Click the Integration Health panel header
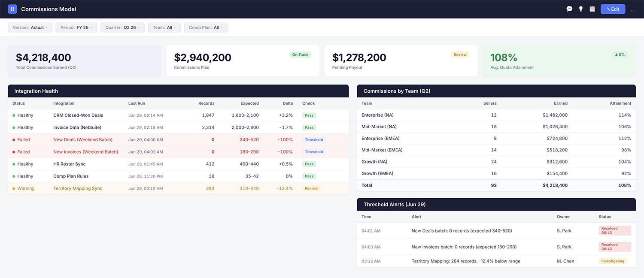 pyautogui.click(x=178, y=91)
